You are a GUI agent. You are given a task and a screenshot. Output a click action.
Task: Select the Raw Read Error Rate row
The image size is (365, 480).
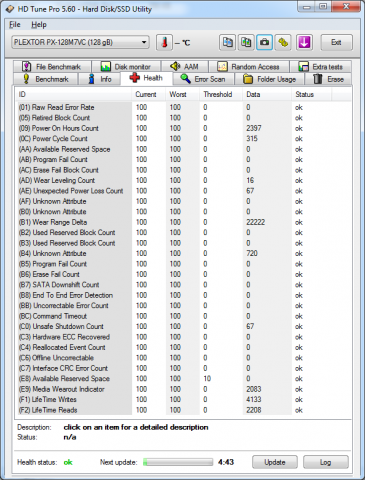[183, 107]
